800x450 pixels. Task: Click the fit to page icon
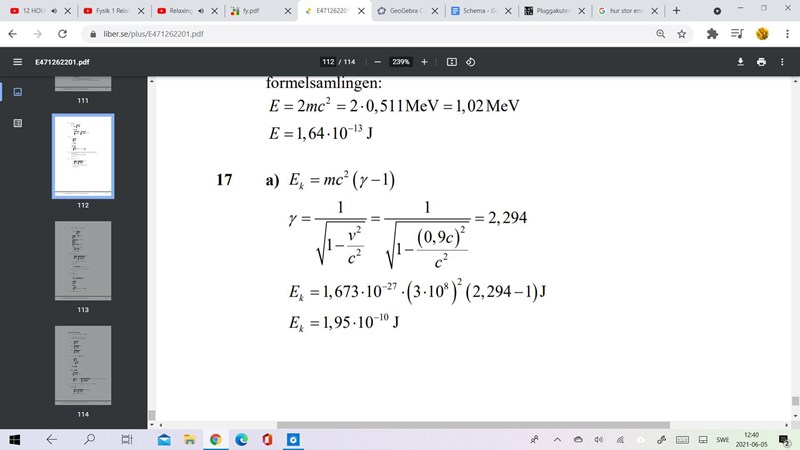pos(452,61)
